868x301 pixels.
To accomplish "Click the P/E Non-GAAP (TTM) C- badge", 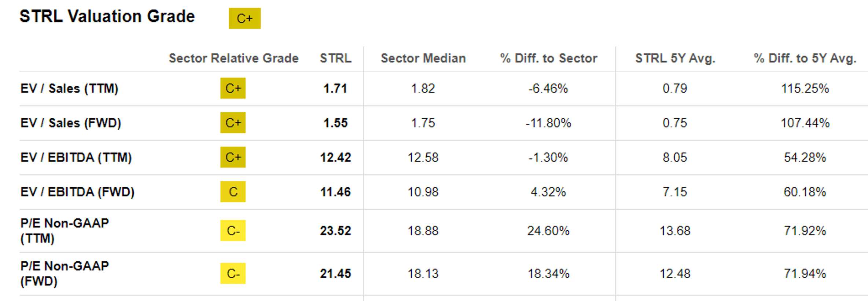I will point(233,231).
